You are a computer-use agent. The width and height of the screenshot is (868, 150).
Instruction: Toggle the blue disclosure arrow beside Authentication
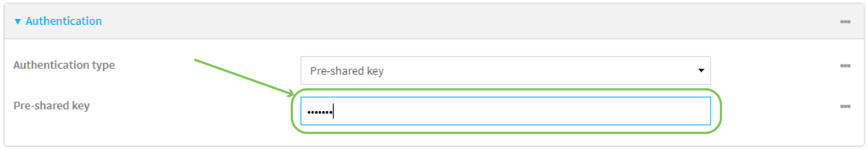pos(18,21)
